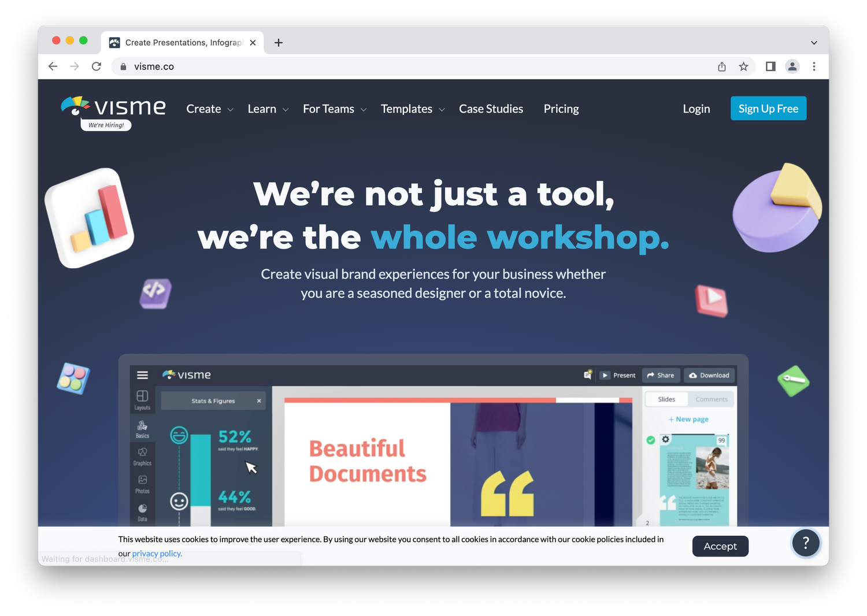The height and width of the screenshot is (616, 867).
Task: Open a new browser tab
Action: (x=279, y=43)
